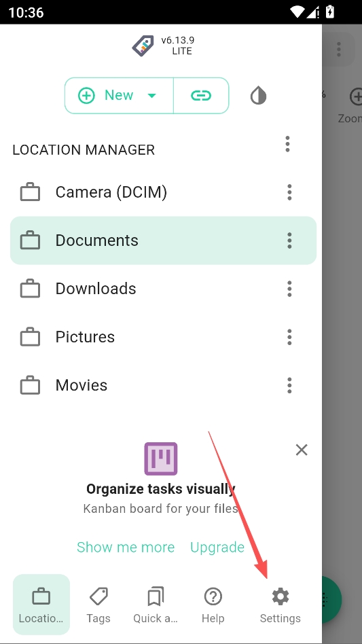Click the Pictures briefcase icon
362x644 pixels.
30,337
